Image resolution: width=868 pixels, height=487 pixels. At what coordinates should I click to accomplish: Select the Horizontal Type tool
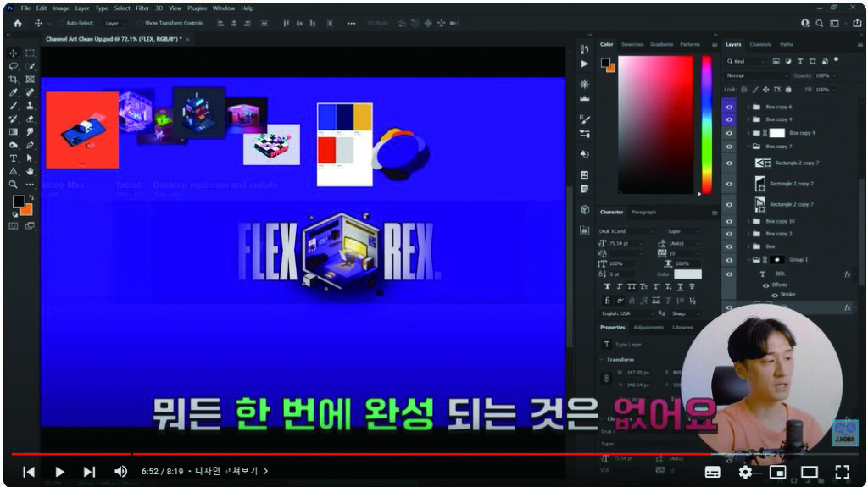coord(14,158)
